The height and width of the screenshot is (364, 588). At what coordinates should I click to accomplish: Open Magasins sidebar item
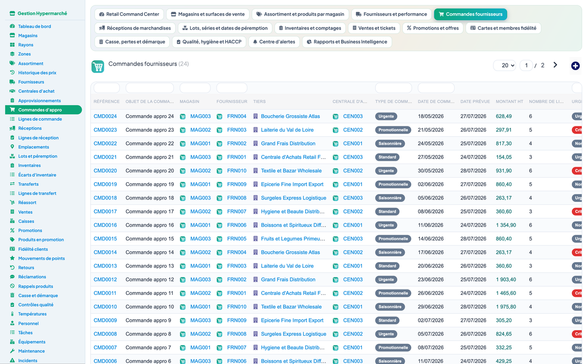28,36
